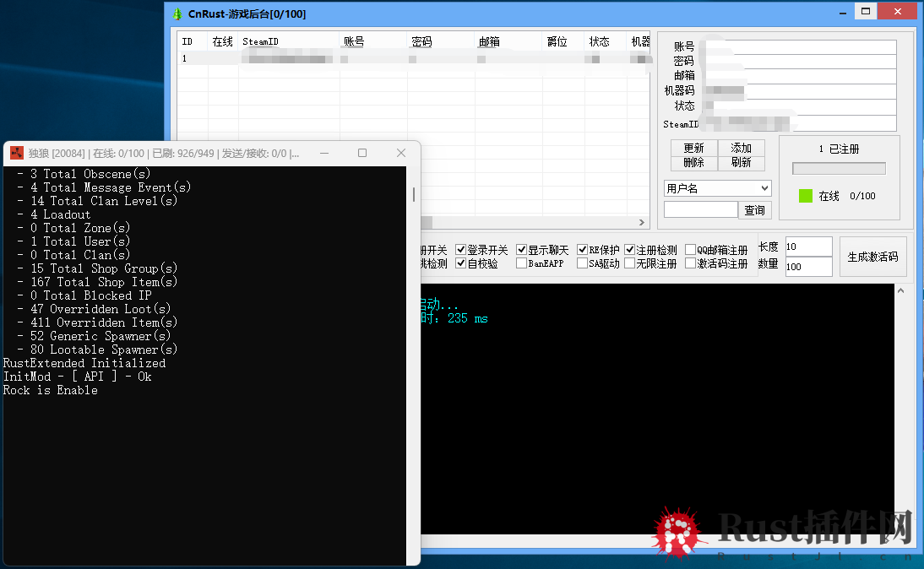The height and width of the screenshot is (569, 924).
Task: Toggle the RE保护 checkbox
Action: (581, 248)
